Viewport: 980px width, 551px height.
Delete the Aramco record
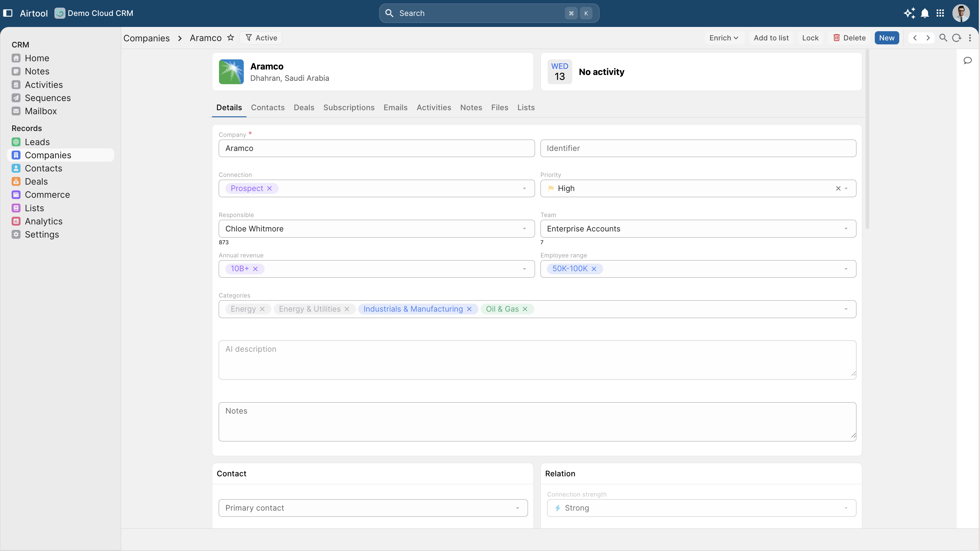(849, 38)
